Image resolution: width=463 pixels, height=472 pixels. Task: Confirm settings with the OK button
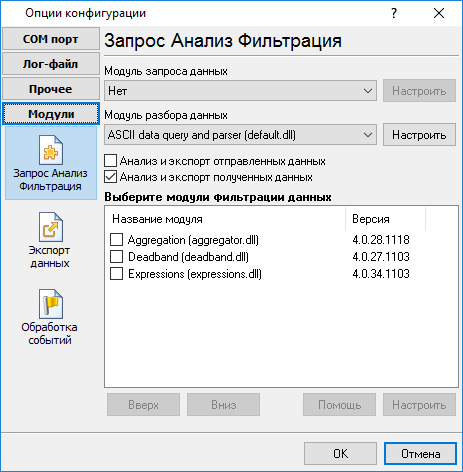tap(340, 454)
